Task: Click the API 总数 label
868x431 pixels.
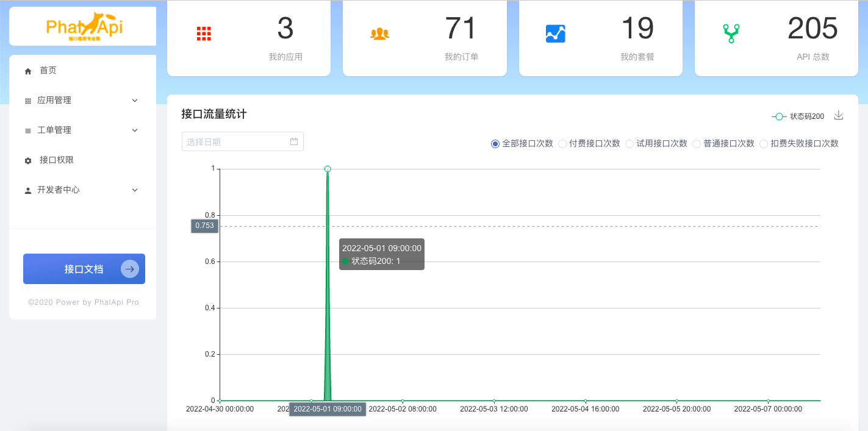Action: point(813,57)
